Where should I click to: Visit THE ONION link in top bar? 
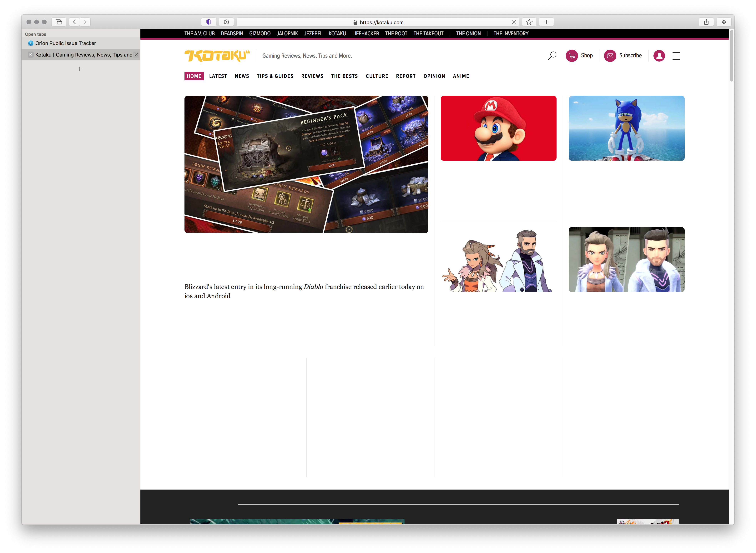click(468, 33)
